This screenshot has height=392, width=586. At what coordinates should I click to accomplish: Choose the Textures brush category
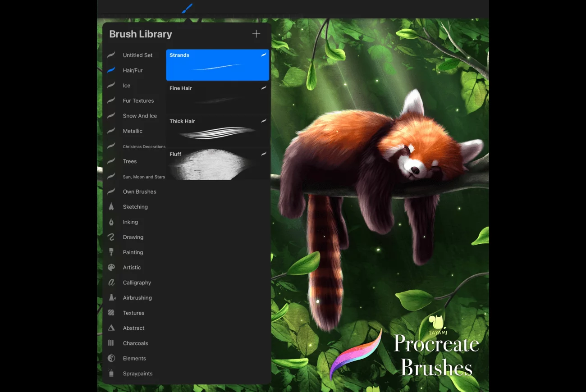[x=134, y=313]
